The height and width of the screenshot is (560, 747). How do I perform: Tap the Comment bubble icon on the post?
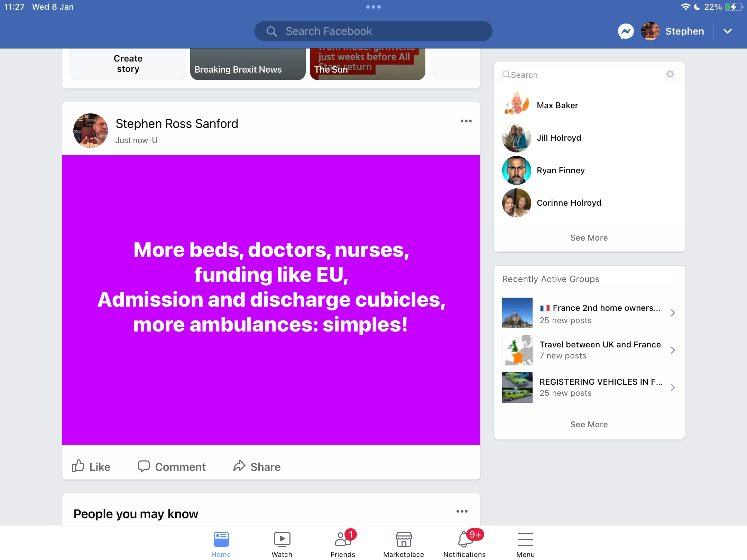[x=144, y=466]
